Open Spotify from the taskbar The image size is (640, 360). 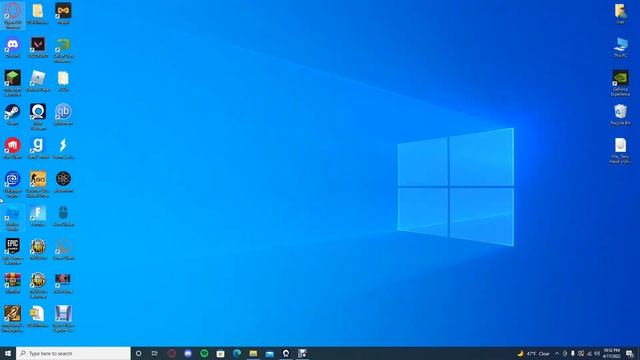[x=204, y=353]
